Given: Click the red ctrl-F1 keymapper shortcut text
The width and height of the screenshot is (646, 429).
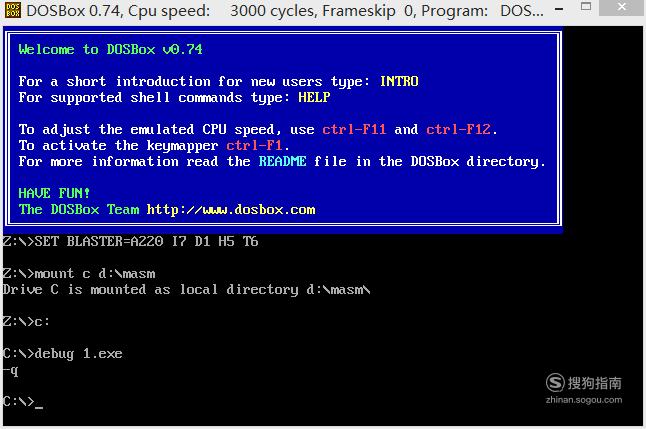Looking at the screenshot, I should [x=254, y=145].
